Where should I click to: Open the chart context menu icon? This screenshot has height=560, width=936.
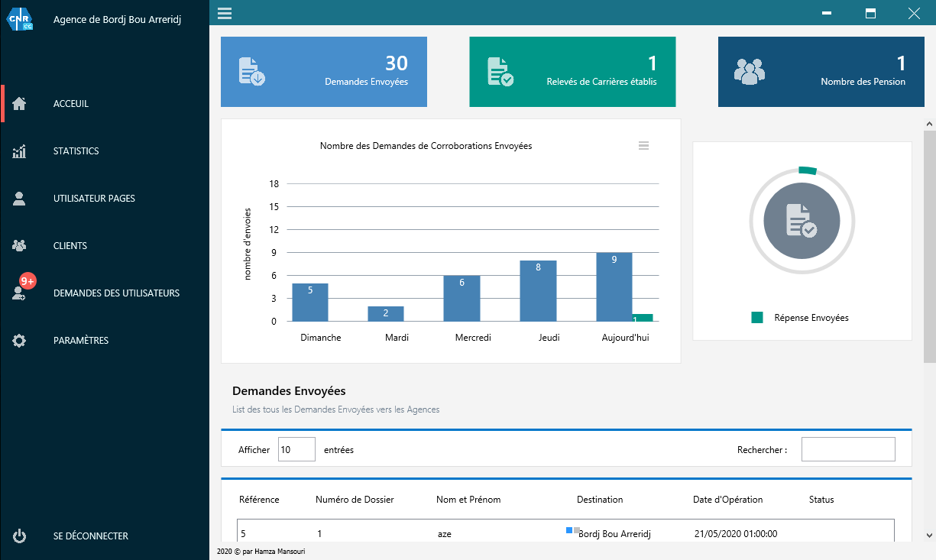(643, 146)
